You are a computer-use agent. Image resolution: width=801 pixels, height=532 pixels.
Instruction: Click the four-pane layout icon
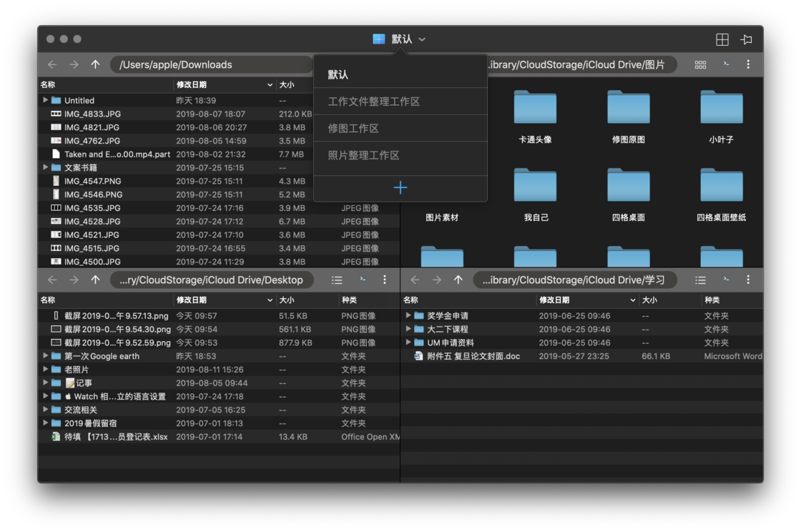tap(722, 39)
